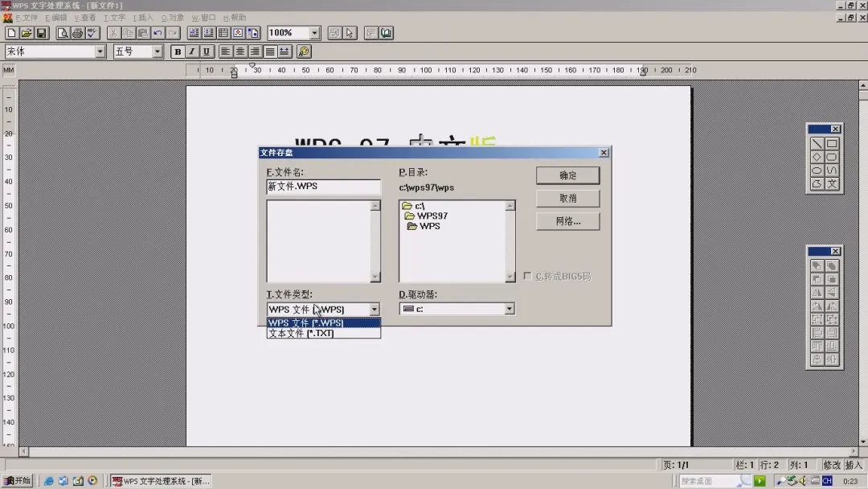The height and width of the screenshot is (489, 868).
Task: Set right text alignment
Action: (x=255, y=51)
